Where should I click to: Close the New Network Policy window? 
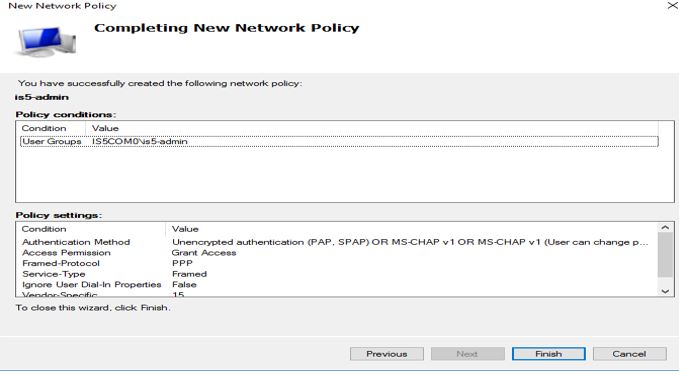point(673,6)
